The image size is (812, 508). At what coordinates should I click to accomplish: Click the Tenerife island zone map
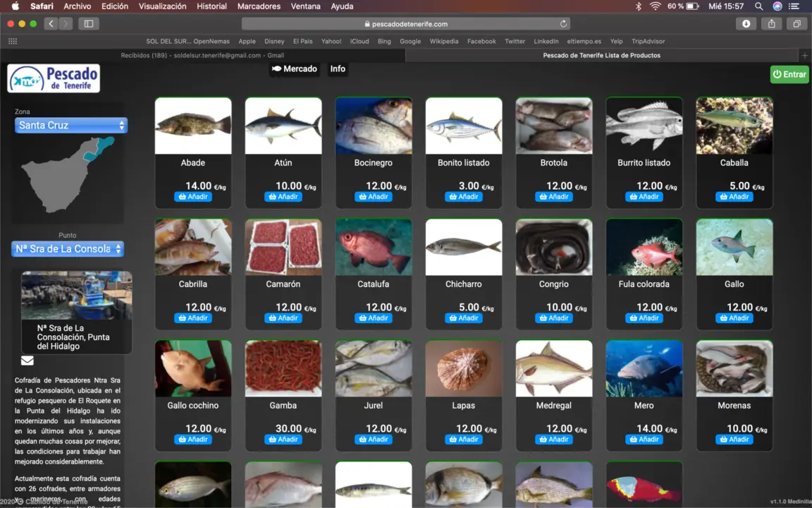tap(68, 175)
